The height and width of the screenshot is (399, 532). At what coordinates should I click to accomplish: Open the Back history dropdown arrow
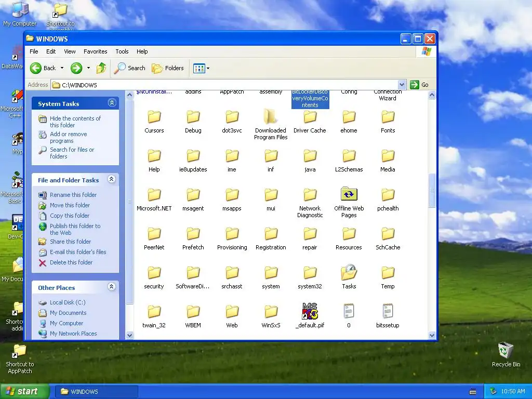click(x=62, y=68)
